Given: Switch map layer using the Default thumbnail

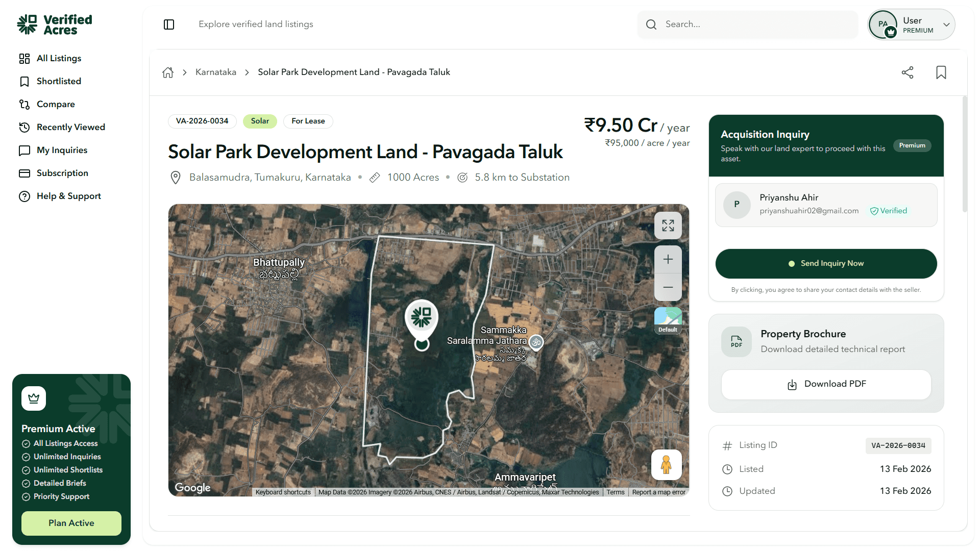Looking at the screenshot, I should coord(668,320).
